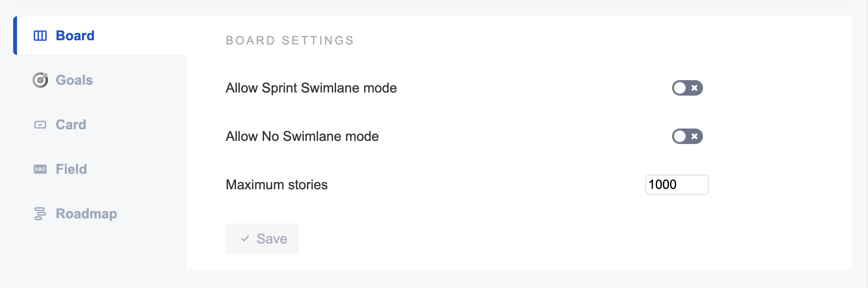Select the Field tab label
The height and width of the screenshot is (288, 868).
point(71,169)
